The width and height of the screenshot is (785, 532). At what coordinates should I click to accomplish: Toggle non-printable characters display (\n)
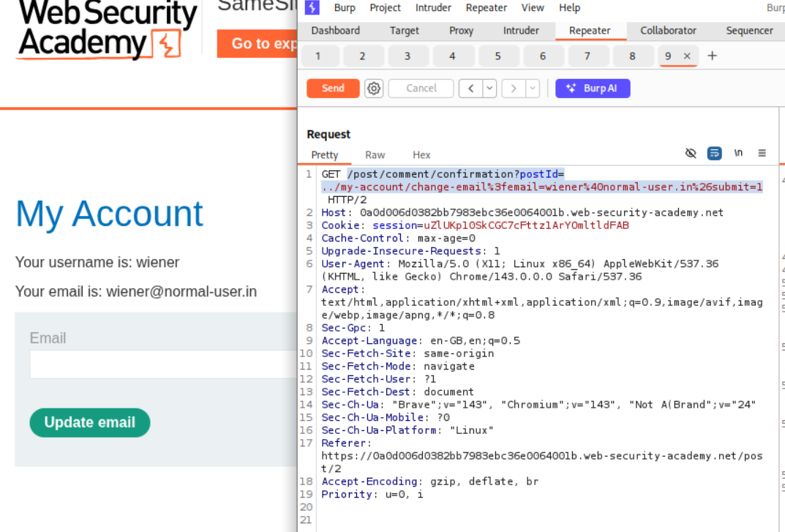coord(738,153)
